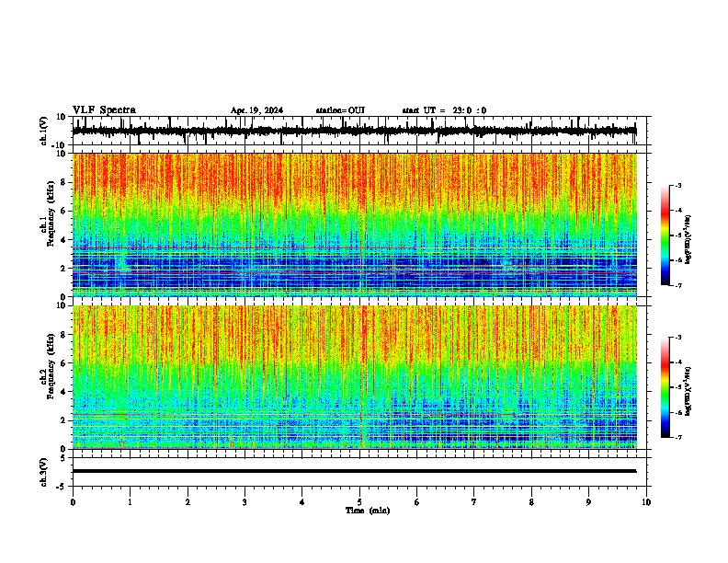The image size is (728, 563).
Task: Click time axis tick label '0'
Action: 73,502
